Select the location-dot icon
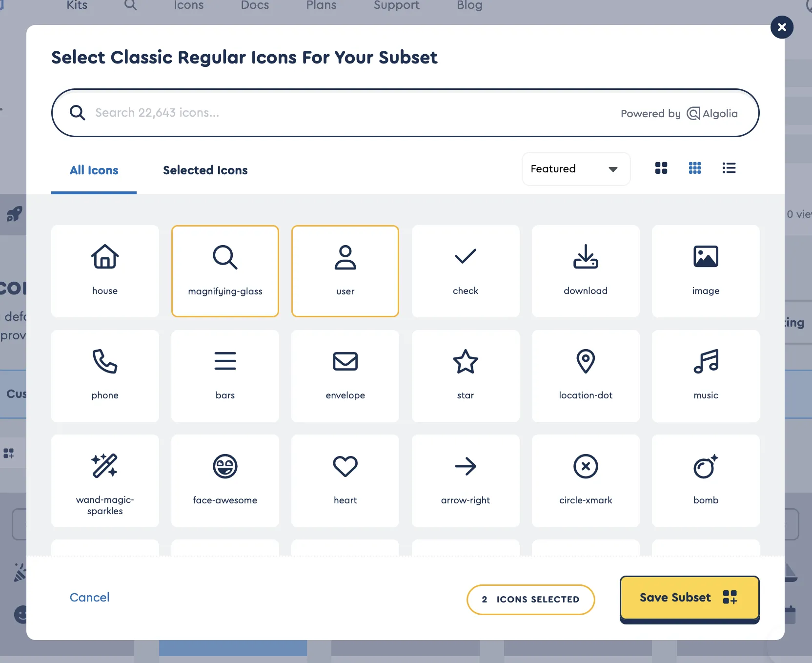The image size is (812, 663). [585, 376]
